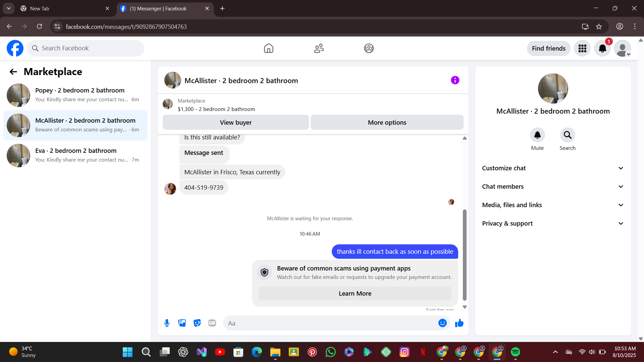Viewport: 644px width, 362px height.
Task: Launch Spotify from the taskbar
Action: 515,352
